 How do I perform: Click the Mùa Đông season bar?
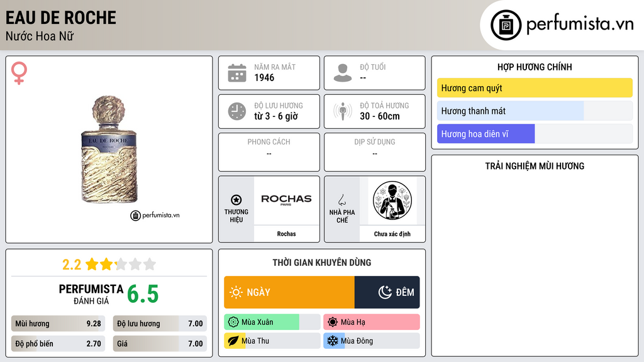371,341
